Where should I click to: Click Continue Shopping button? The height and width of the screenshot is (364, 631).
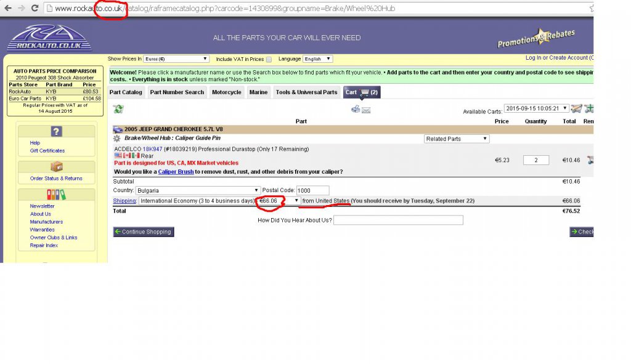click(144, 232)
